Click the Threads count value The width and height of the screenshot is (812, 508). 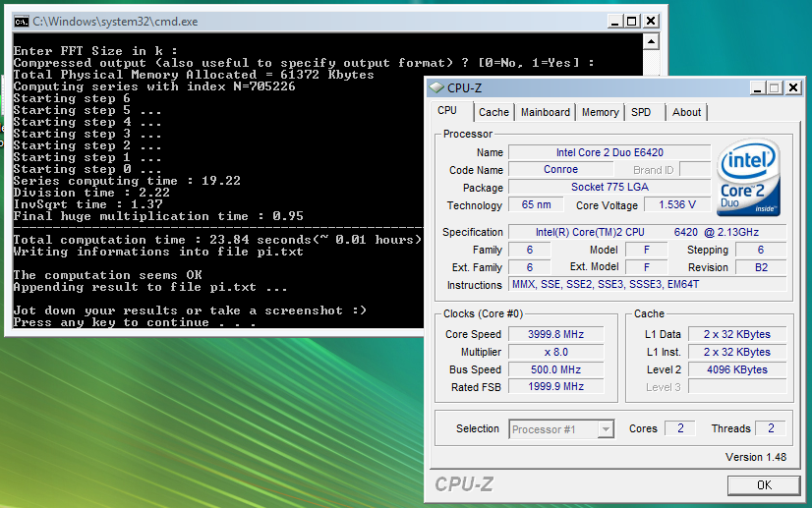pos(771,428)
